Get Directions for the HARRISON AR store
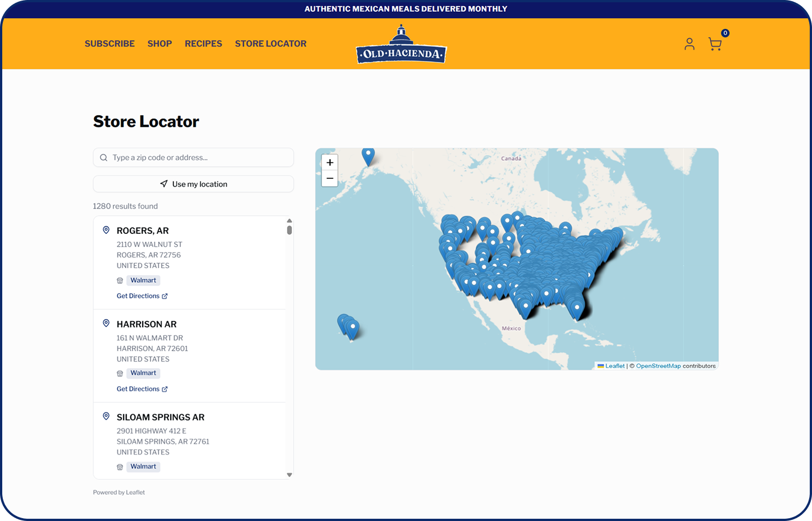The width and height of the screenshot is (812, 521). point(142,389)
